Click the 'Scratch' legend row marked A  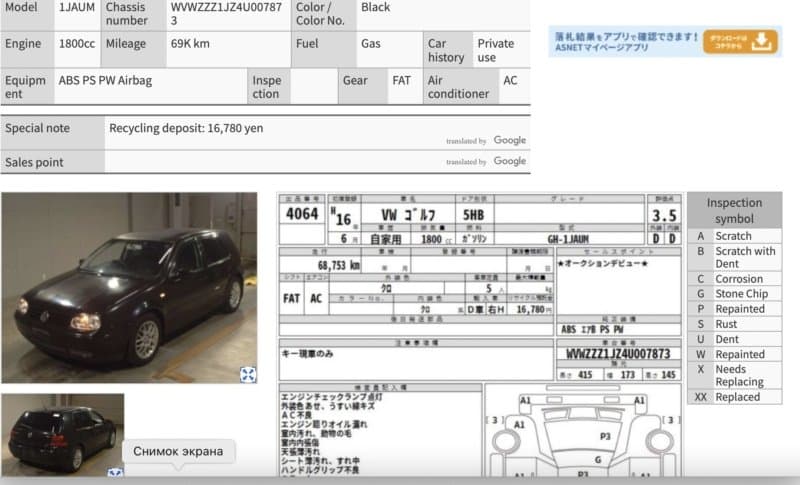734,236
